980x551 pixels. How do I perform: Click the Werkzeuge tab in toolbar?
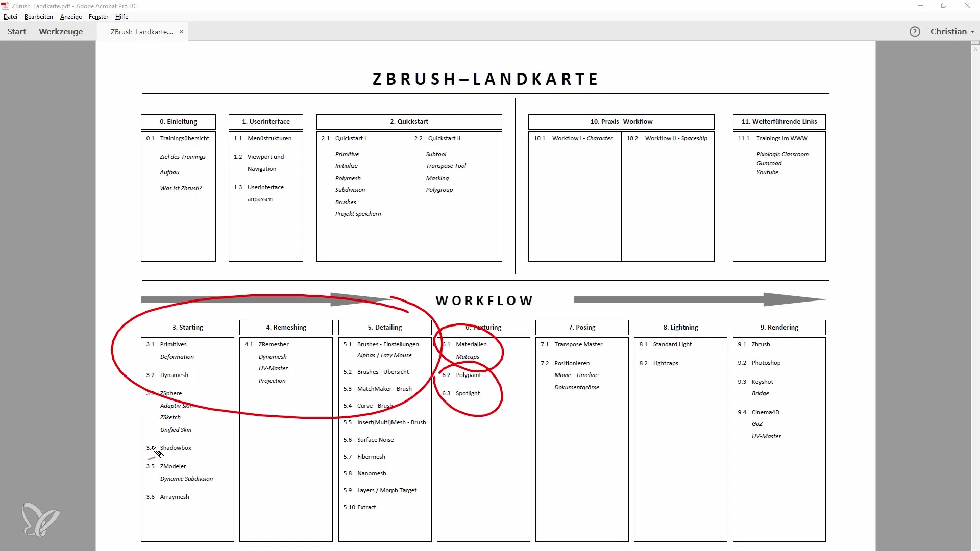[61, 32]
